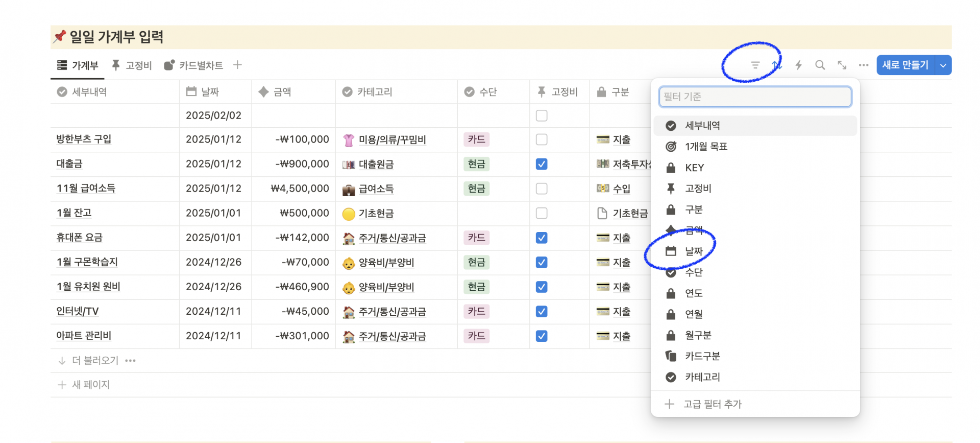Uncheck 고정비 checkbox for 휴대폰 요금
This screenshot has width=980, height=443.
tap(542, 238)
